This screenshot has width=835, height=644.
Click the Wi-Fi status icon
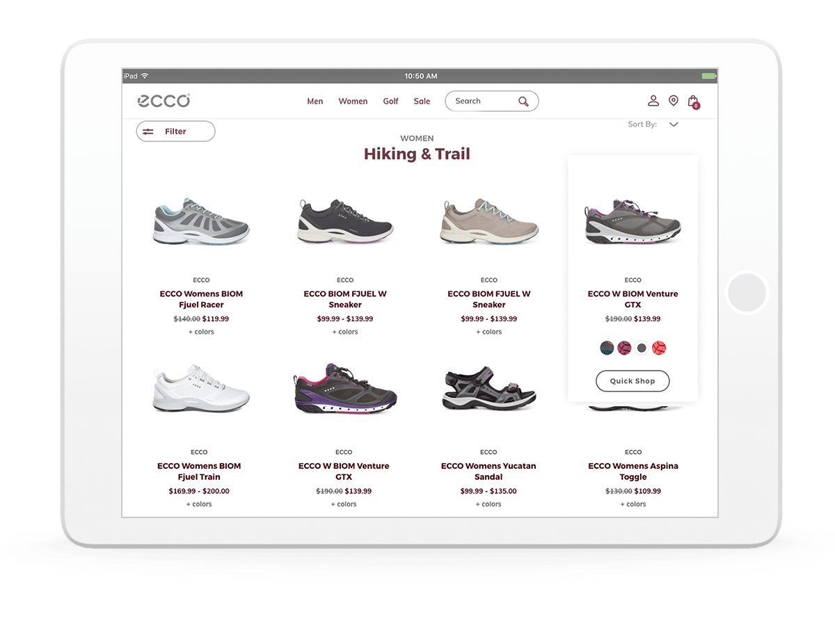point(145,76)
